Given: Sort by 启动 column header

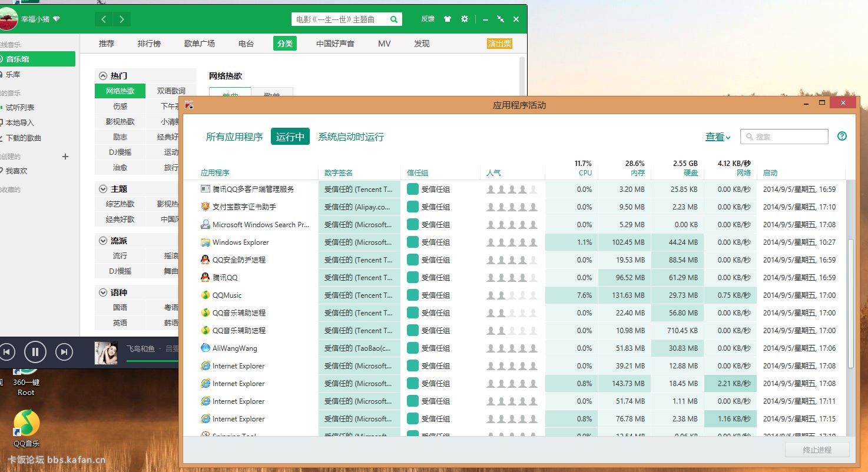Looking at the screenshot, I should click(x=770, y=172).
